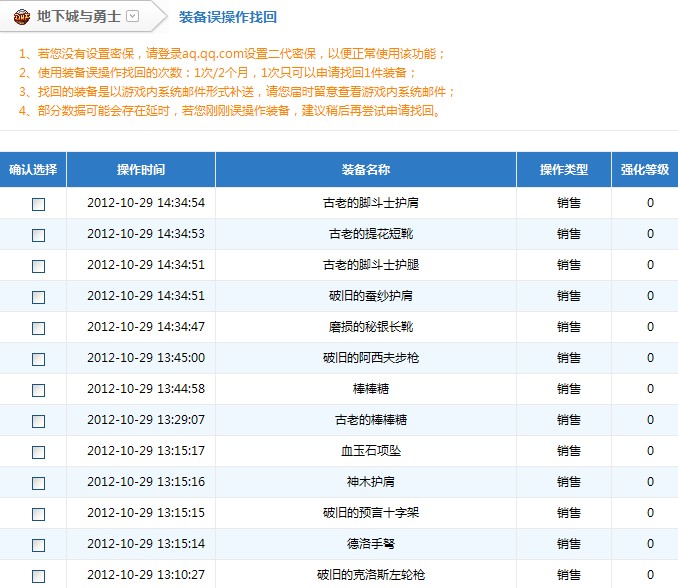Viewport: 678px width, 588px height.
Task: Click the equipment name 血玉石项坠
Action: tap(371, 451)
